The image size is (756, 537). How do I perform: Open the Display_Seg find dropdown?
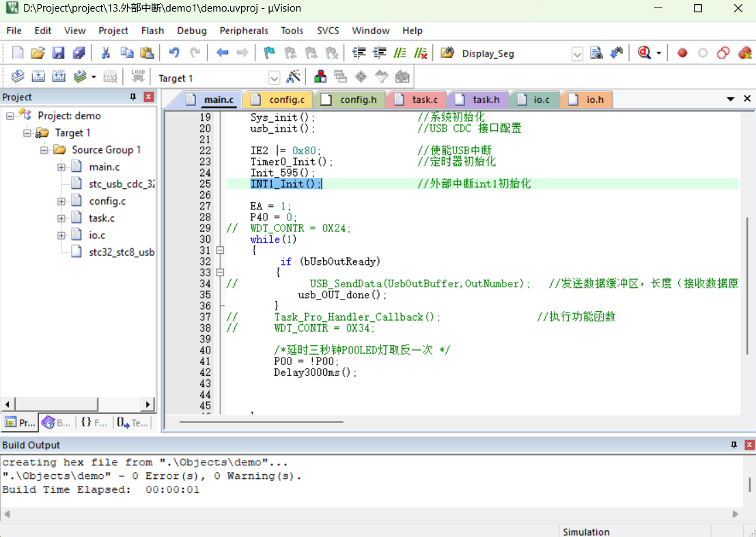tap(577, 54)
